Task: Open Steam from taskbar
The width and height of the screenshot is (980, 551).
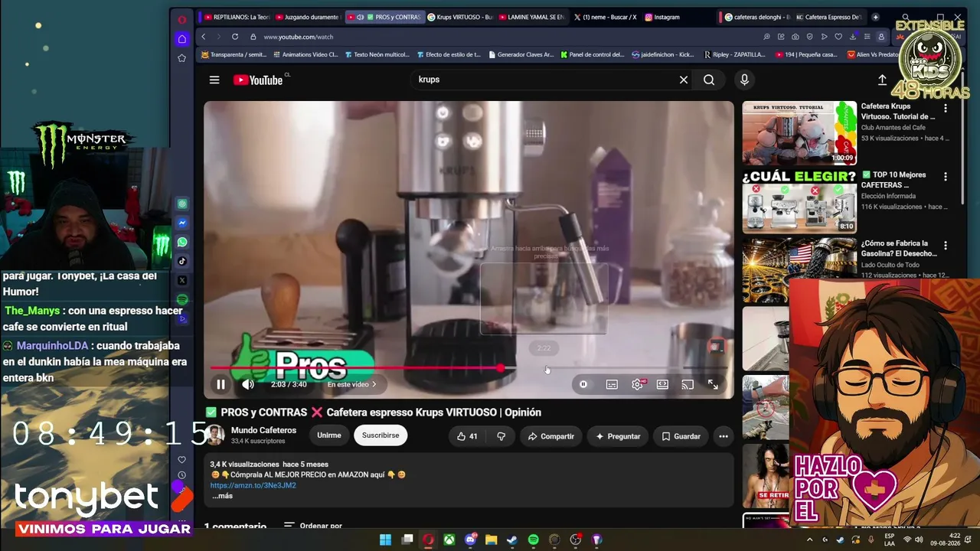Action: [x=512, y=540]
